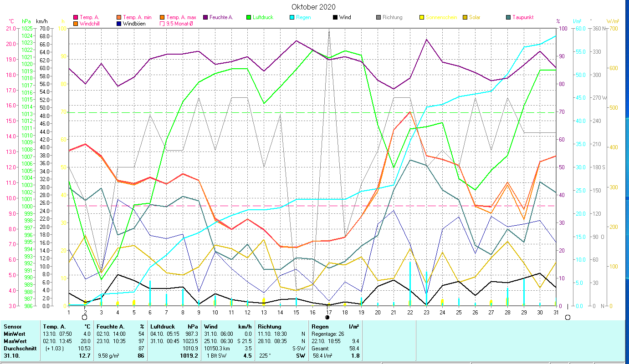Click the chart title Oktober 2020
Viewport: 629px width, 364px height.
(x=314, y=7)
